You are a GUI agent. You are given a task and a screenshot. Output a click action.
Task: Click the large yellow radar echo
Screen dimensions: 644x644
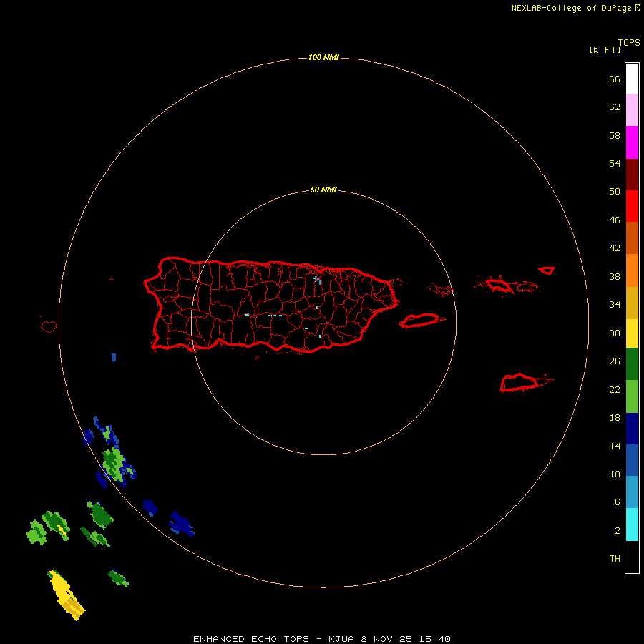coord(67,595)
